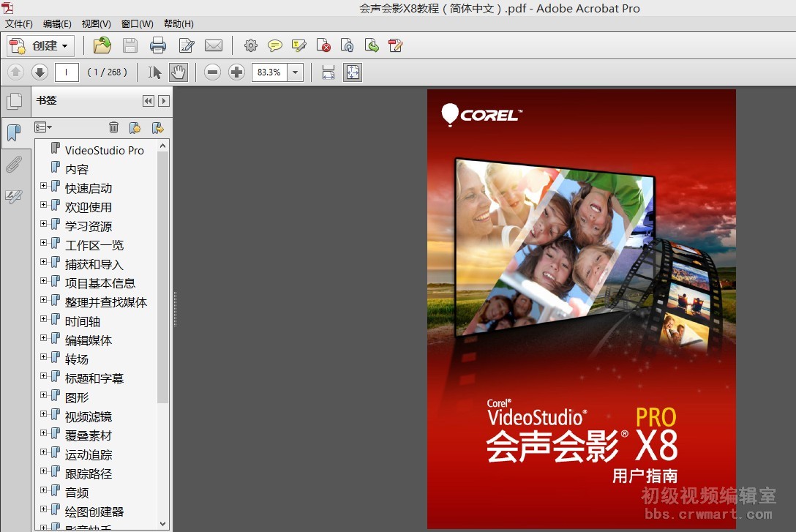Go to the 运动追踪 bookmark
Screen dimensions: 796x532
point(89,455)
